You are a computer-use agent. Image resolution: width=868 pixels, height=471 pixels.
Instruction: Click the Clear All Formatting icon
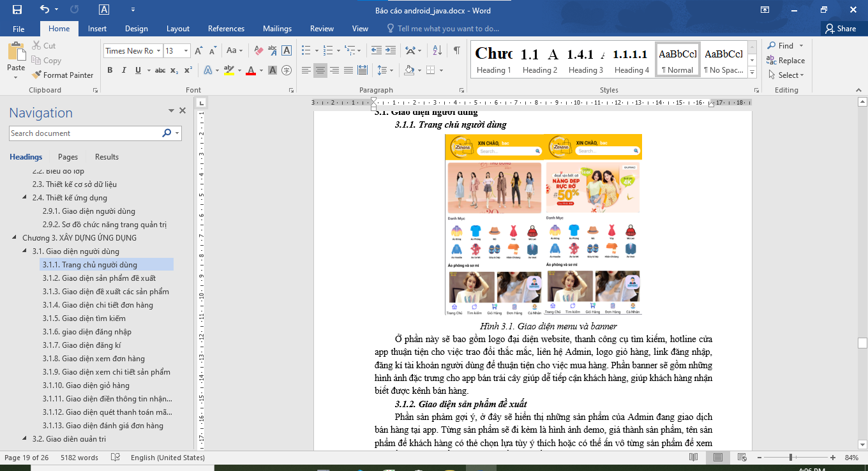[258, 50]
